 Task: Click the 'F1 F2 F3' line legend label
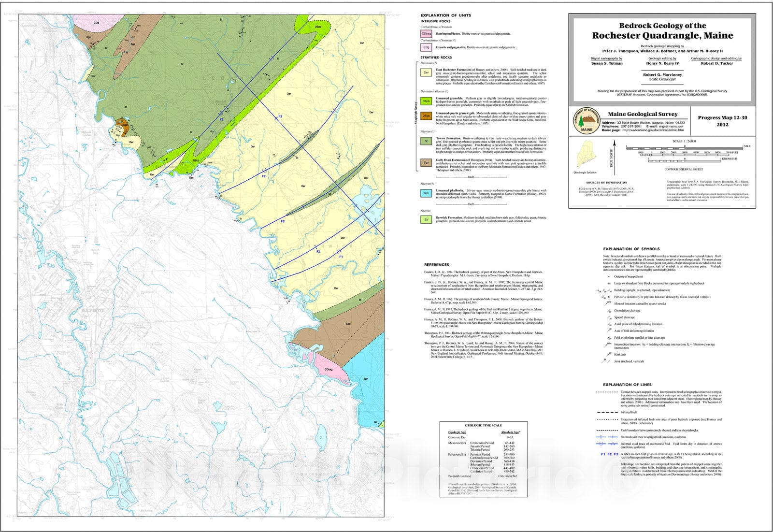(609, 455)
